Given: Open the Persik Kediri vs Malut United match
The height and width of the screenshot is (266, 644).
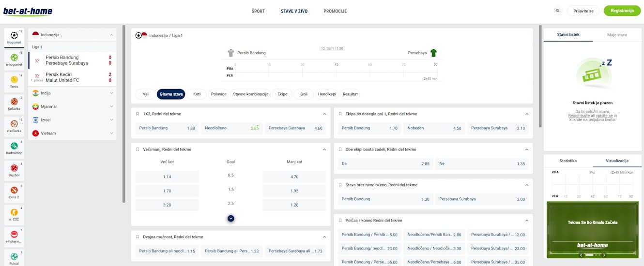Looking at the screenshot, I should click(x=73, y=77).
